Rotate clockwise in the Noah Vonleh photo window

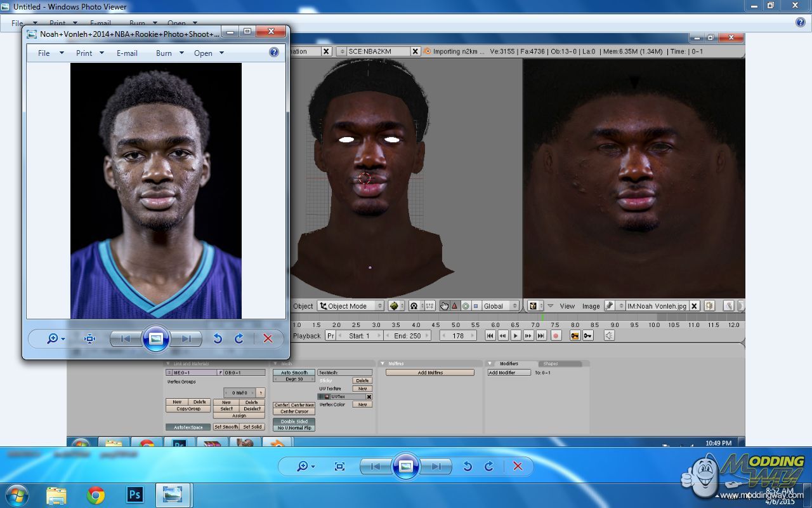pyautogui.click(x=239, y=339)
